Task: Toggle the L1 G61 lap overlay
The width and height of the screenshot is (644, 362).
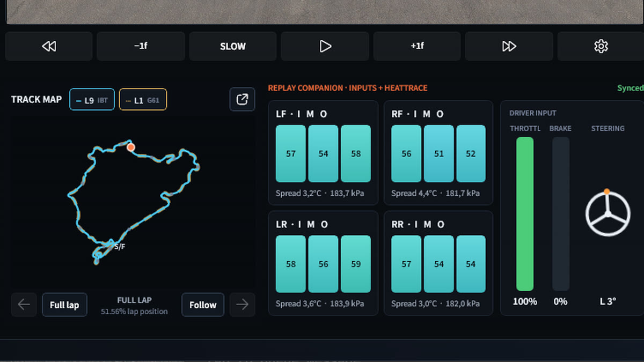Action: click(143, 100)
